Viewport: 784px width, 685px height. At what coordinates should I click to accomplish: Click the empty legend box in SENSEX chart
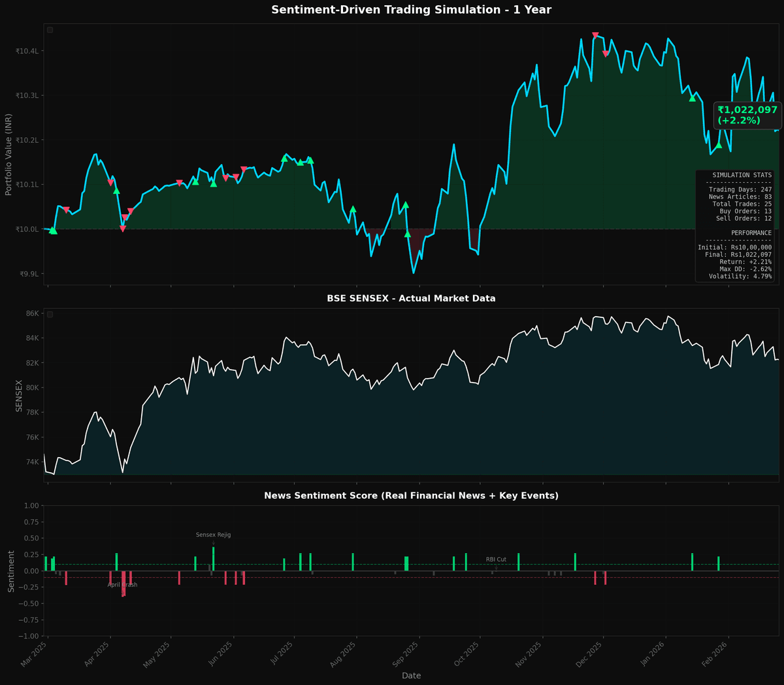click(50, 314)
